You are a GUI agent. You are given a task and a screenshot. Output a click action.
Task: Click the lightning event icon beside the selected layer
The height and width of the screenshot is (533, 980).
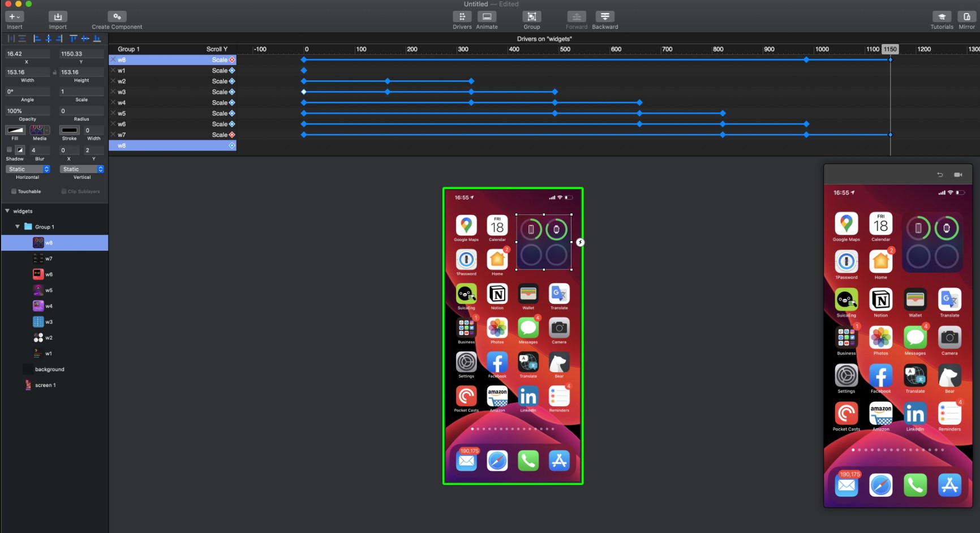point(580,242)
